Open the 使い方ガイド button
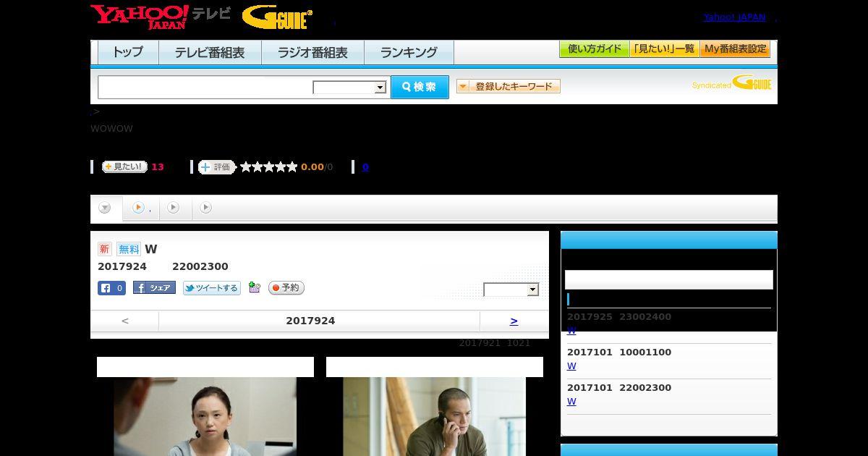 pyautogui.click(x=594, y=49)
